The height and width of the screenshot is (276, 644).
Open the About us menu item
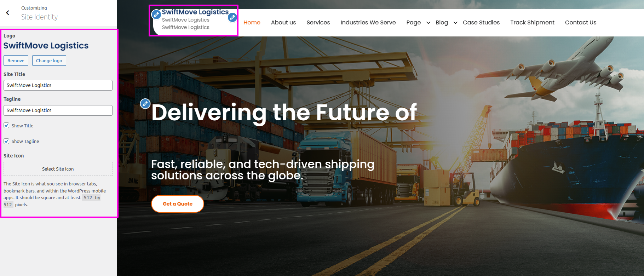[283, 22]
